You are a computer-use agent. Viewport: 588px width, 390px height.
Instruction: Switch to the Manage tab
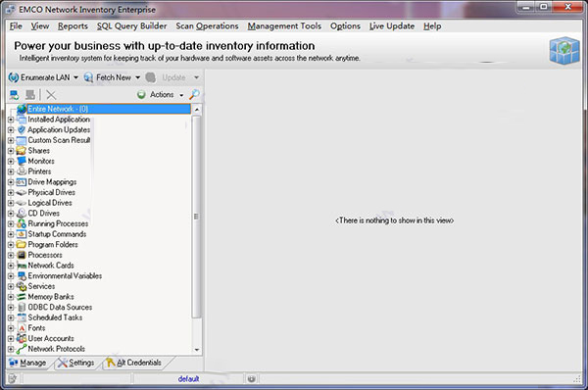pos(27,363)
